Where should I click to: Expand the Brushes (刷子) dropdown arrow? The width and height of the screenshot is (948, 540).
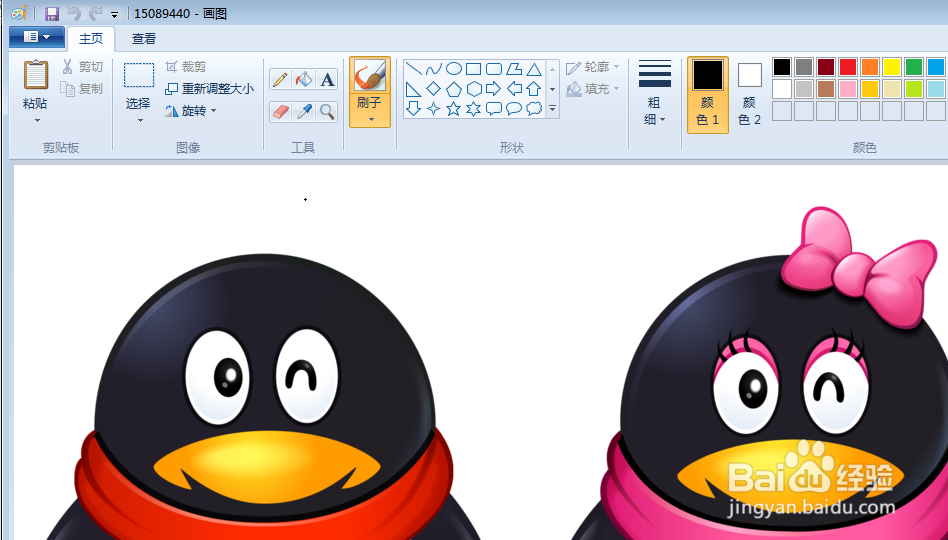371,119
